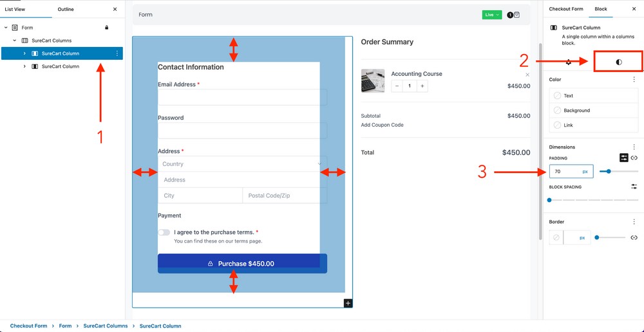Change the border width px unit
The height and width of the screenshot is (332, 644).
[582, 237]
